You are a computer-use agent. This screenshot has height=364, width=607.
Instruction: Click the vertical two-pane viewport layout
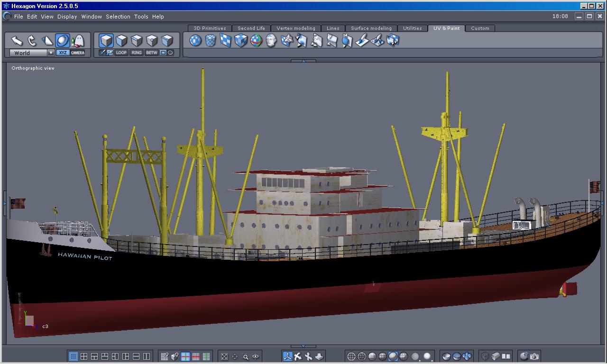(147, 356)
